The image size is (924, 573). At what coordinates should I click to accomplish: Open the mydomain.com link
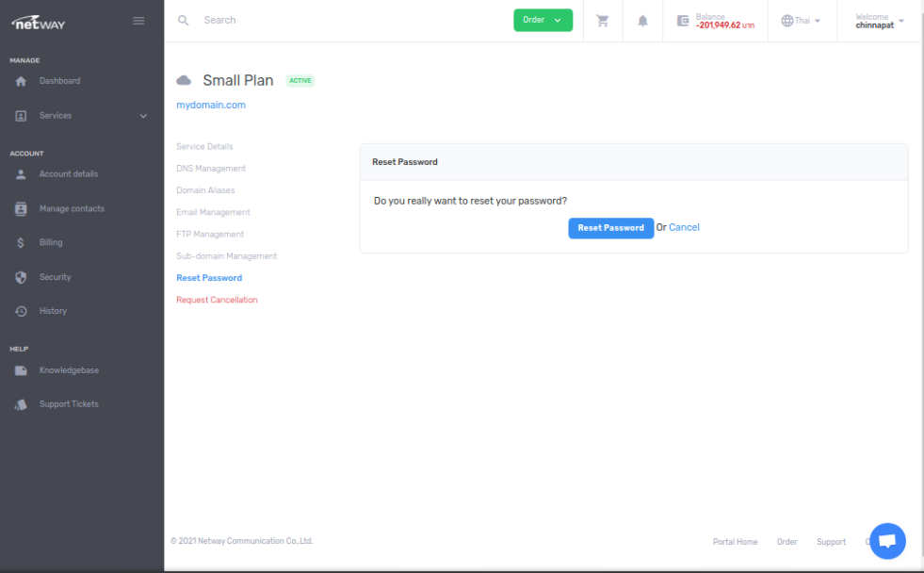pyautogui.click(x=211, y=106)
